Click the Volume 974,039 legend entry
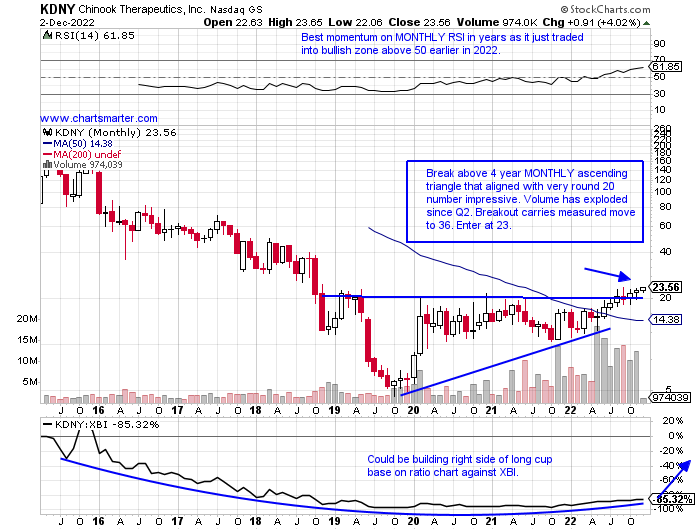The image size is (700, 530). (88, 165)
